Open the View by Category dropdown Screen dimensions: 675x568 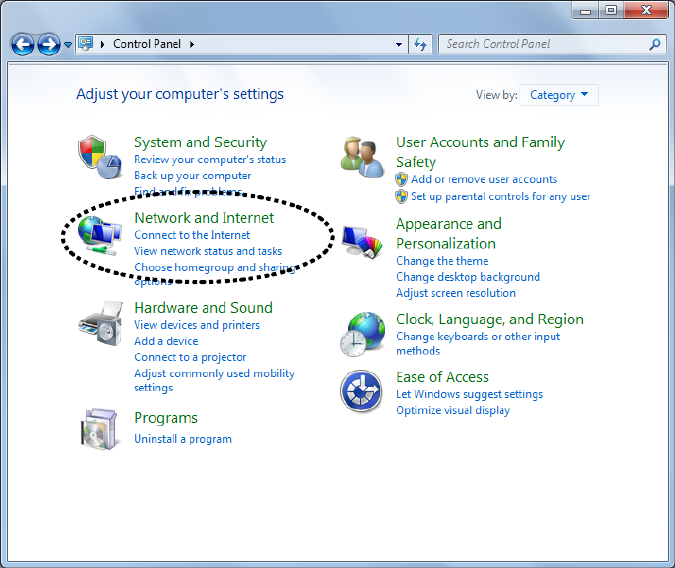click(x=559, y=95)
